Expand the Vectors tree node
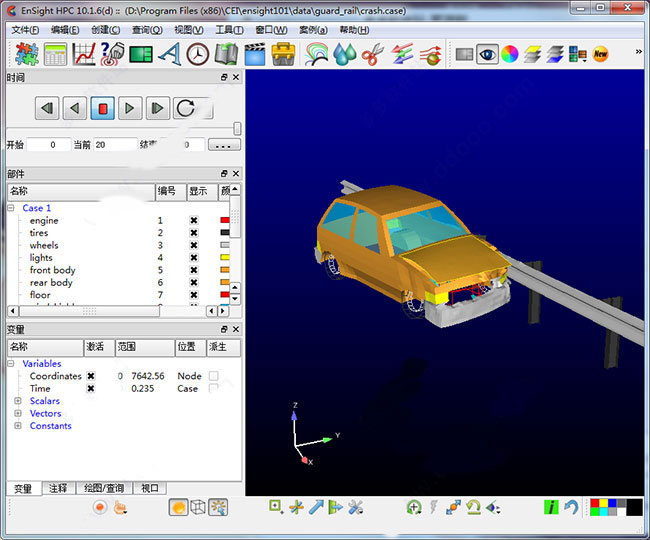 [x=18, y=413]
